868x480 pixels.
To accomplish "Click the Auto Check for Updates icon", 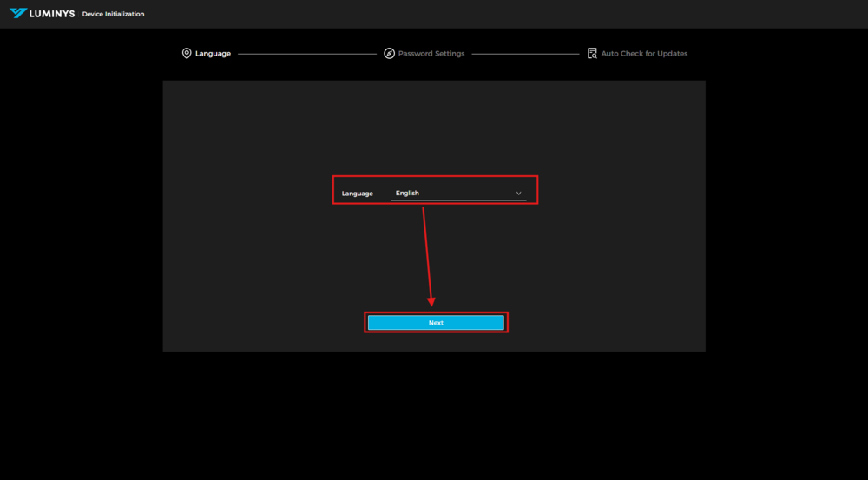I will point(592,54).
